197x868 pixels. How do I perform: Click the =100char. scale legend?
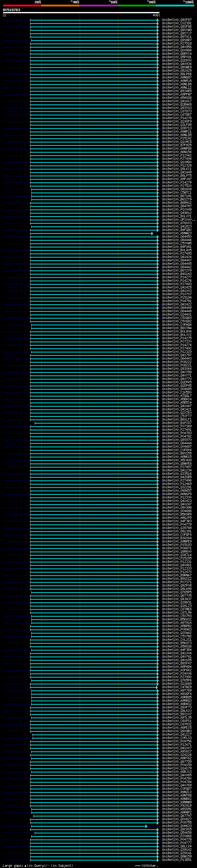tap(146, 866)
